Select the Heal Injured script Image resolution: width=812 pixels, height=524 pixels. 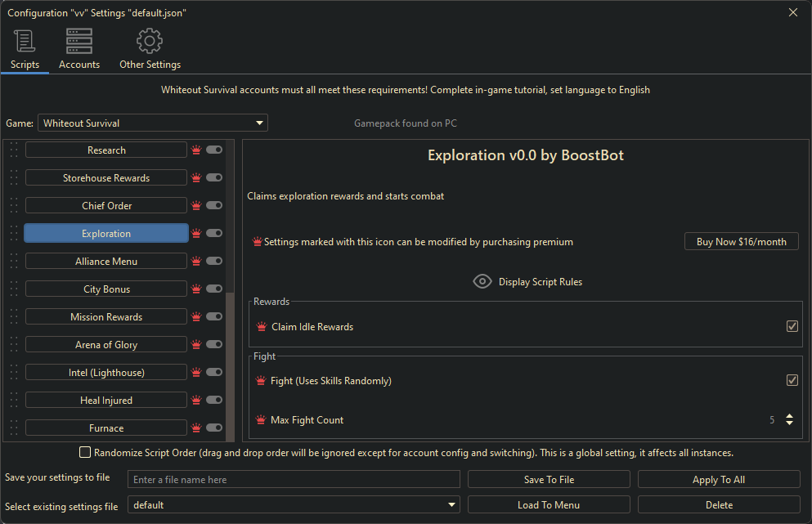pyautogui.click(x=106, y=401)
